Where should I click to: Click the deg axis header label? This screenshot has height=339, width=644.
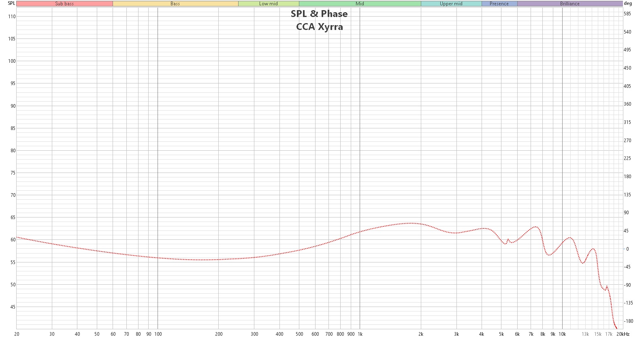click(628, 3)
